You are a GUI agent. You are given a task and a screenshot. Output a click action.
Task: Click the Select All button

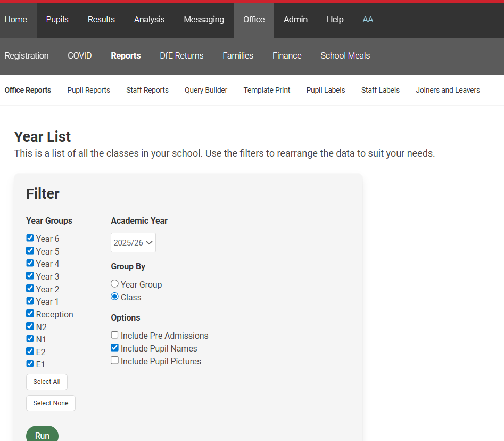[x=47, y=382]
